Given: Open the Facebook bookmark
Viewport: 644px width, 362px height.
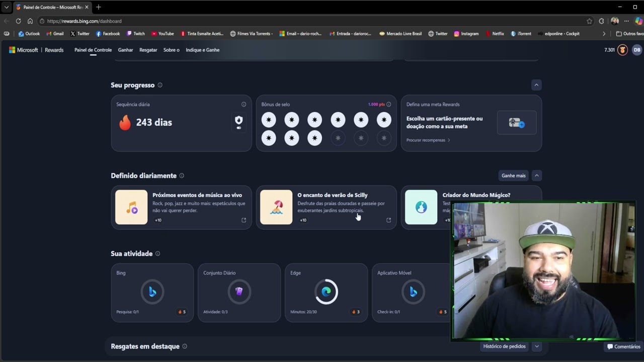Looking at the screenshot, I should point(108,34).
